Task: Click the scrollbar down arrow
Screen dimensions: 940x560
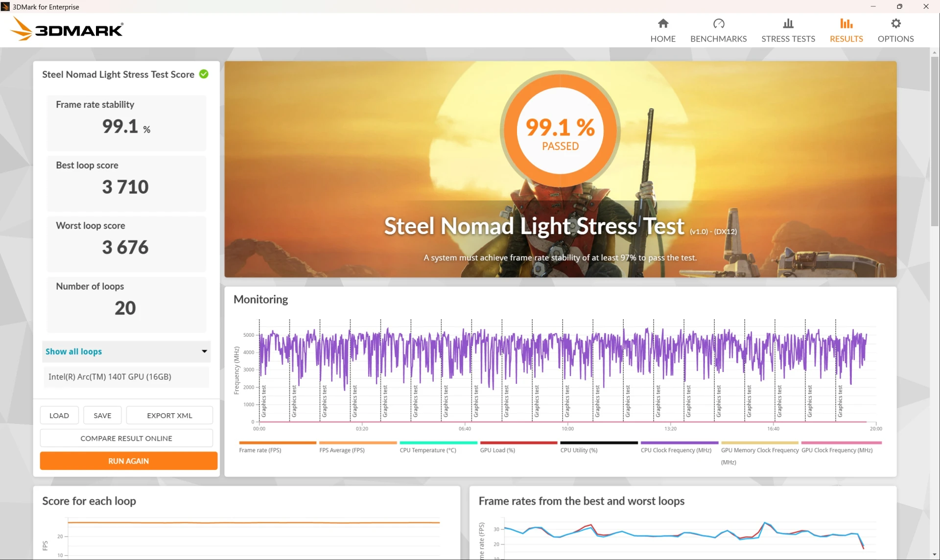Action: point(935,554)
